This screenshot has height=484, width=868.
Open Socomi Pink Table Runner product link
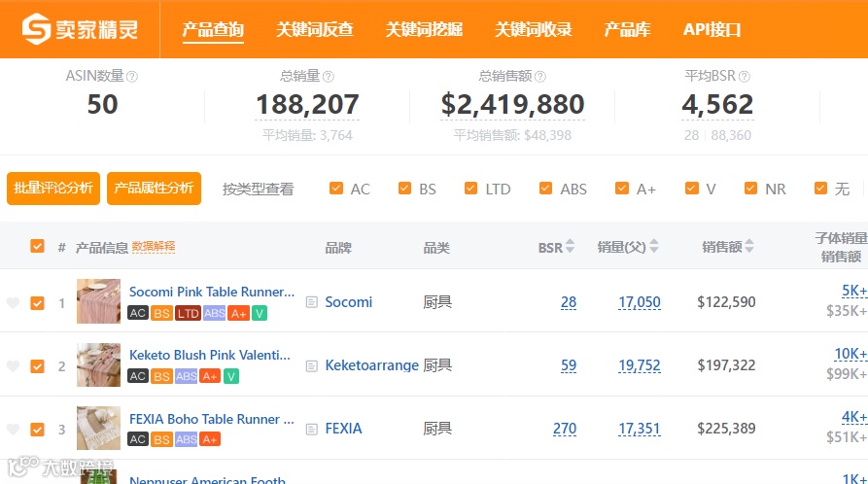[x=212, y=292]
